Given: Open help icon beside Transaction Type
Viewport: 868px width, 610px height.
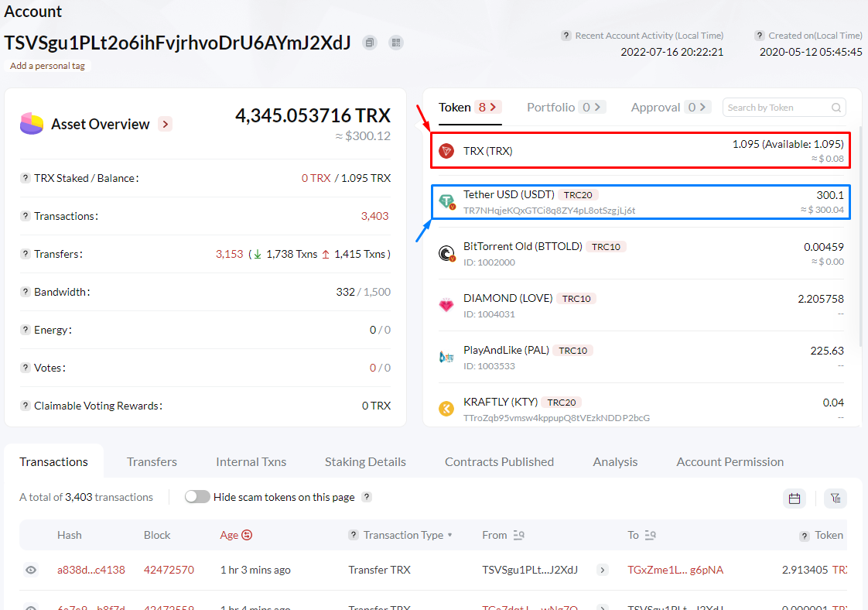Looking at the screenshot, I should click(x=354, y=535).
